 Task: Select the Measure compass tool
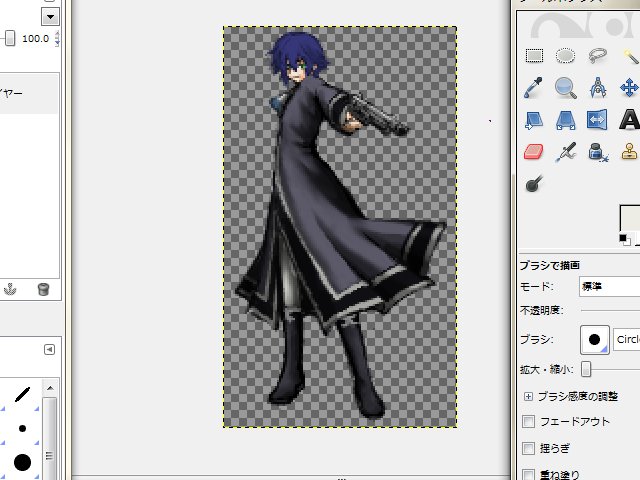[598, 87]
